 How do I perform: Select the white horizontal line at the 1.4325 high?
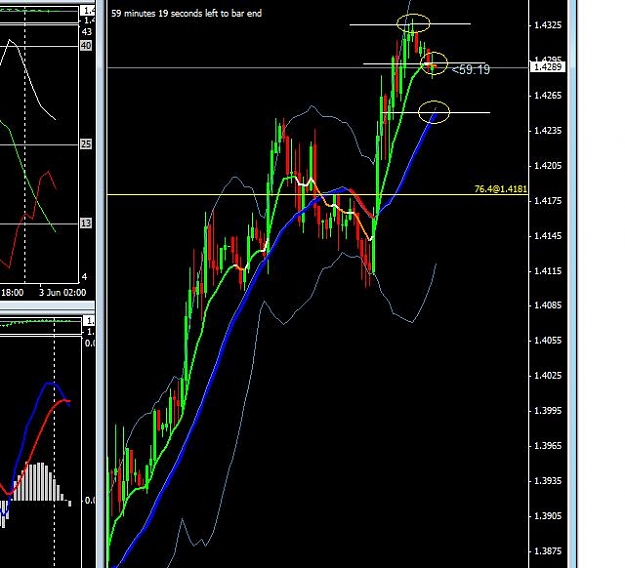coord(410,24)
